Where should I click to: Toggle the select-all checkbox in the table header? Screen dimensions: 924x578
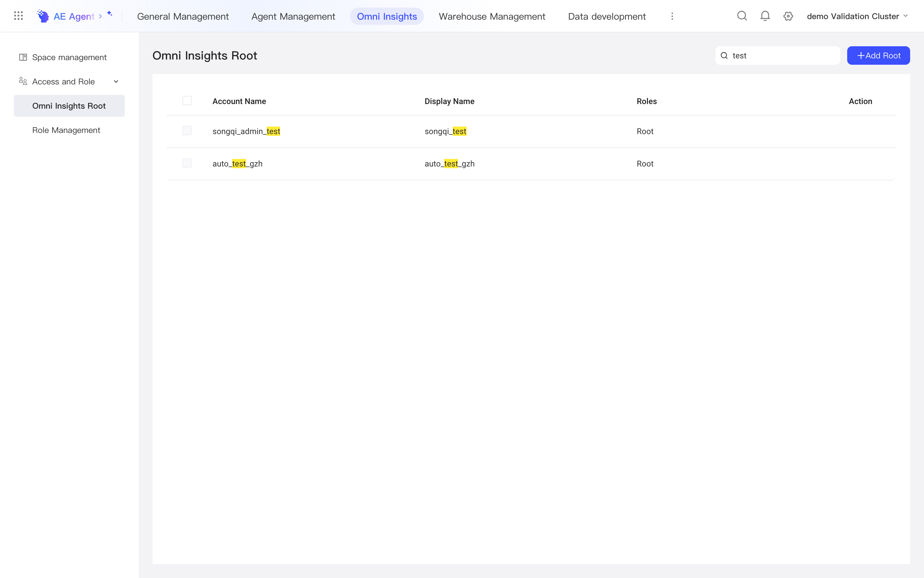[x=187, y=101]
